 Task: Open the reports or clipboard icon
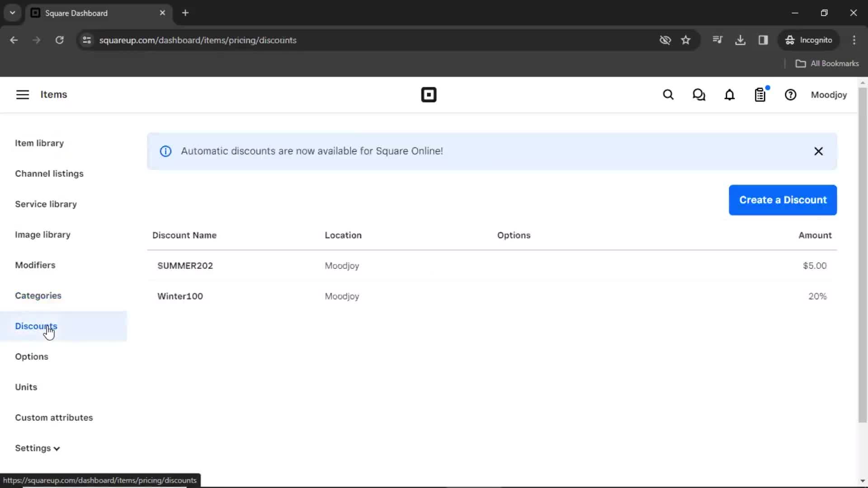coord(760,95)
